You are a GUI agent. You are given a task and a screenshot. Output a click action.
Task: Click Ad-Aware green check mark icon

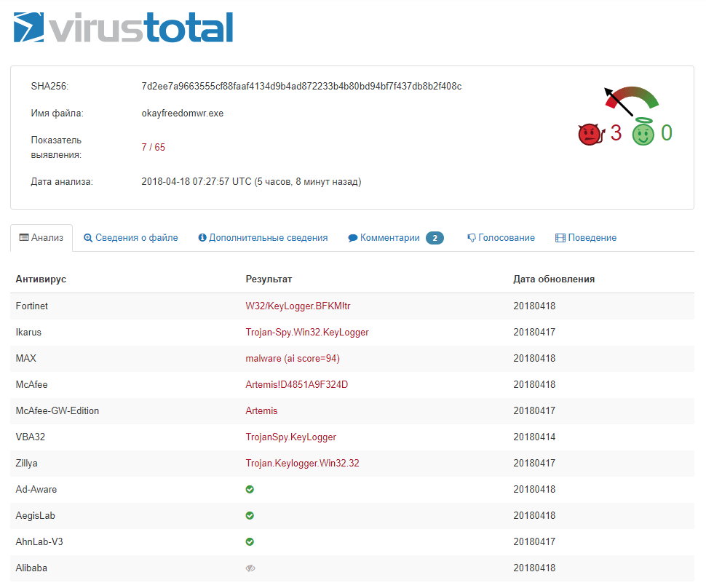[x=250, y=490]
